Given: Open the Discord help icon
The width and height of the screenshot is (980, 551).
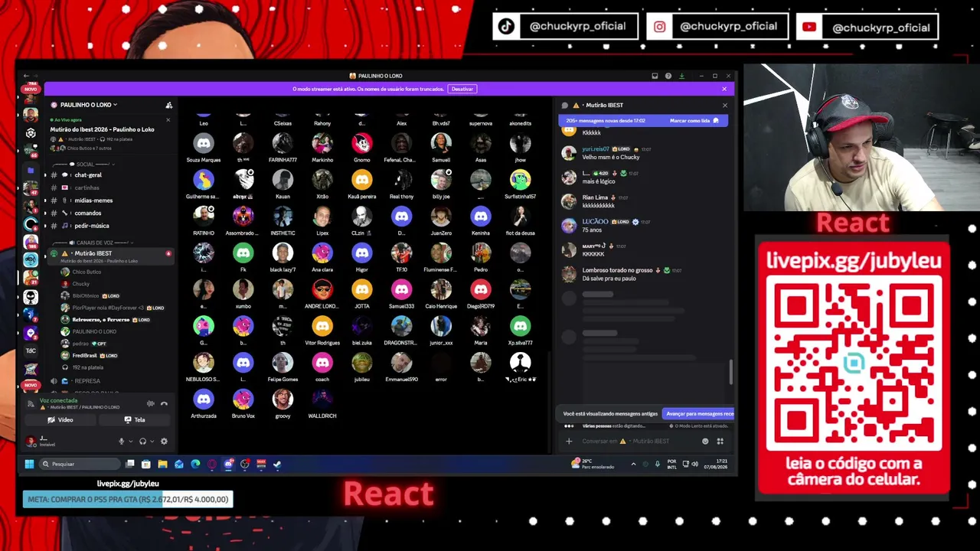Looking at the screenshot, I should [668, 76].
